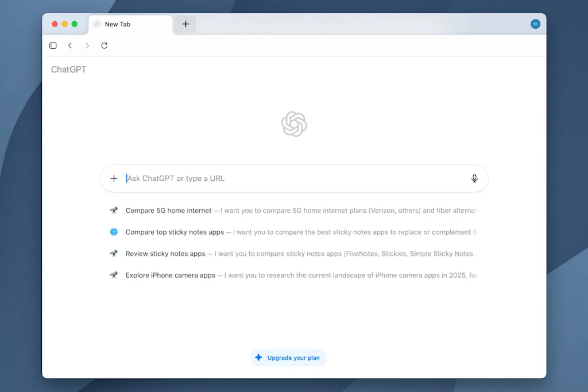
Task: Toggle the browser sidebar panel
Action: pyautogui.click(x=53, y=45)
